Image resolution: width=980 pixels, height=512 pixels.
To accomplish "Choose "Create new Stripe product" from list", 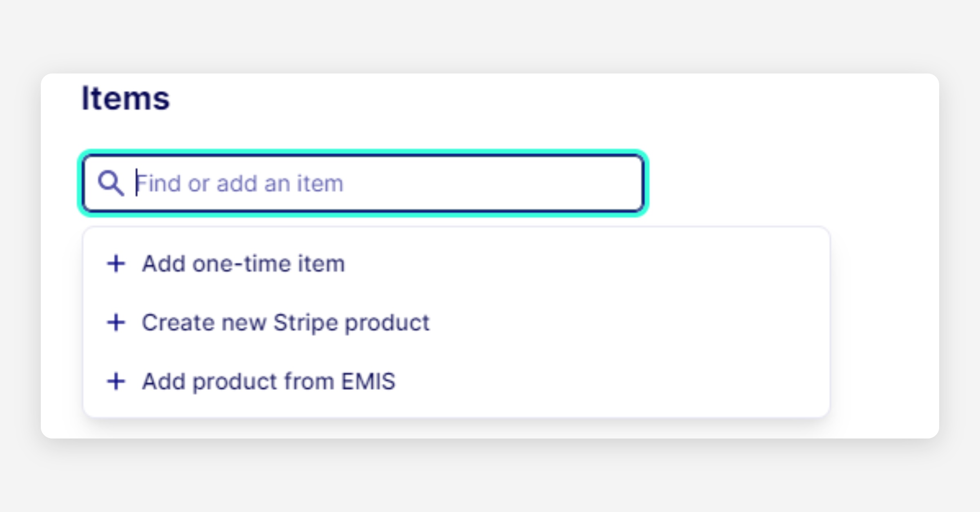I will 285,323.
